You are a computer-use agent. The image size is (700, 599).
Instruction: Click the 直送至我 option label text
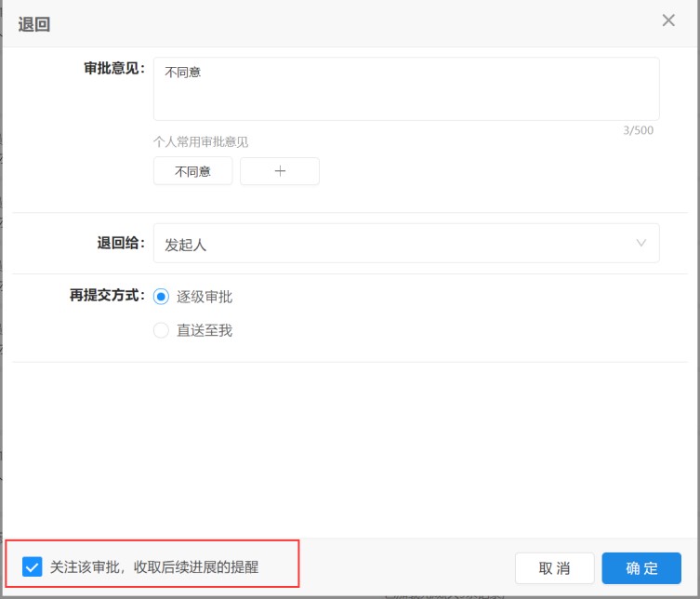point(205,330)
